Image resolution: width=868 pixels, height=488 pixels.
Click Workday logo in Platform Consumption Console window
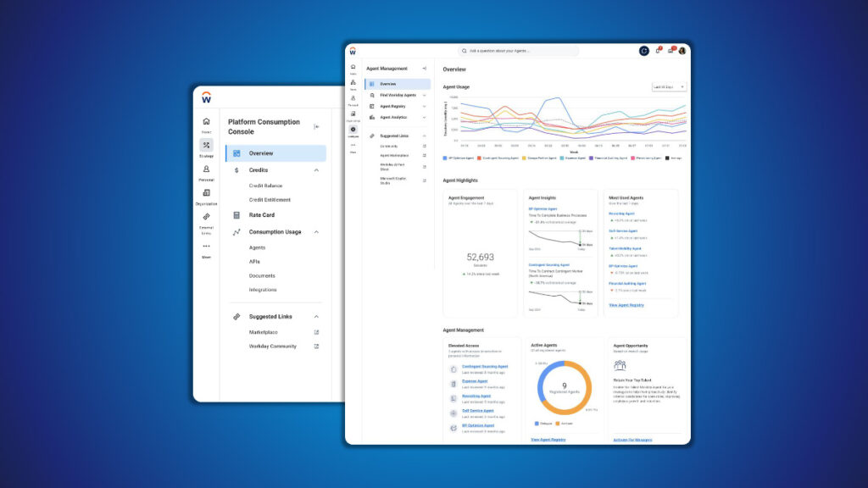click(206, 98)
